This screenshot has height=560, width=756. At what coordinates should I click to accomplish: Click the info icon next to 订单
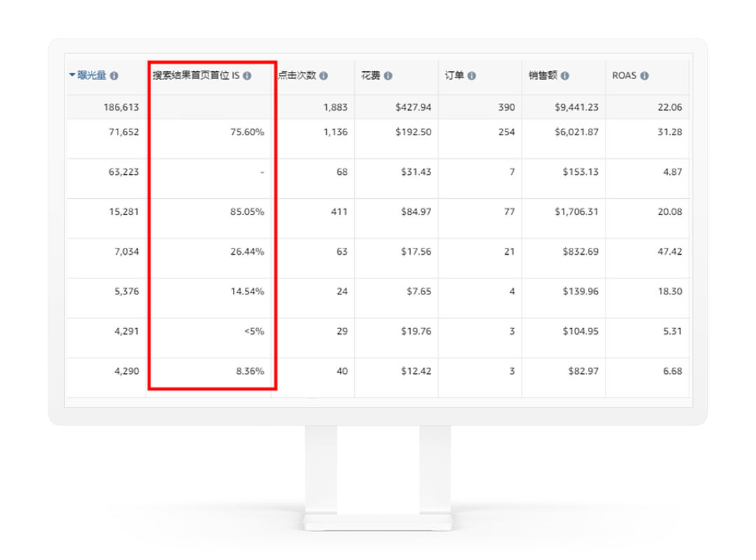click(472, 76)
